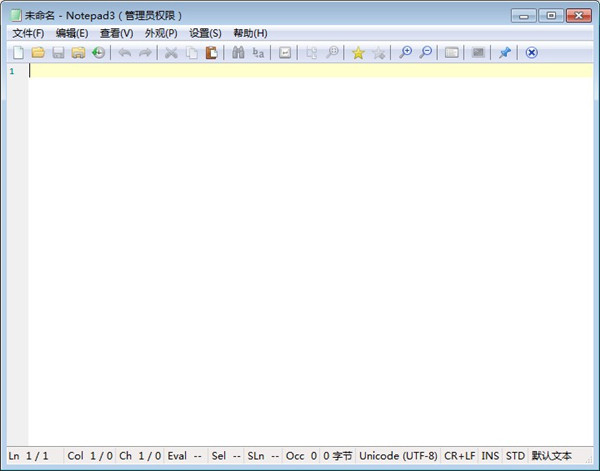This screenshot has width=600, height=471.
Task: Create a new document via toolbar
Action: coord(18,52)
